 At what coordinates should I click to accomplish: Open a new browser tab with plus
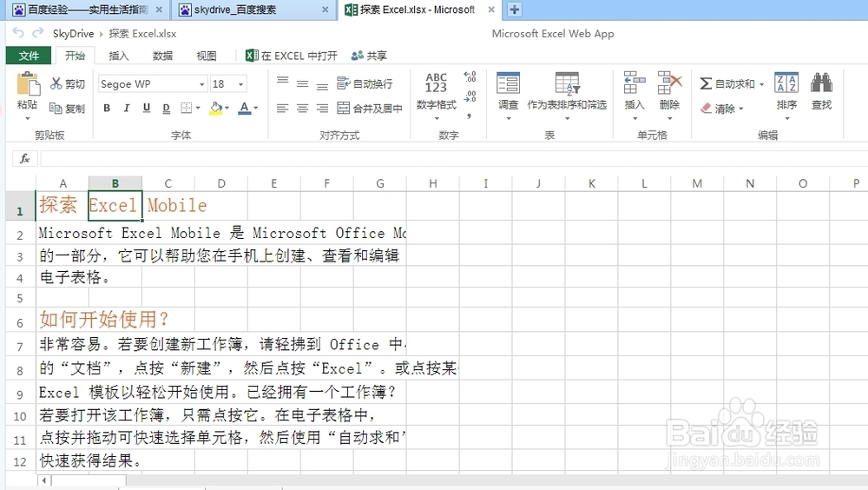click(x=514, y=10)
